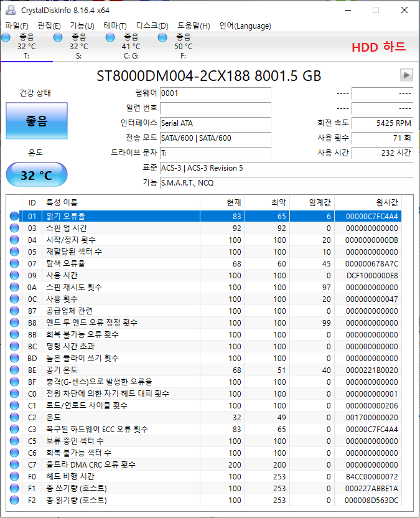Click CrystalDiskInfo app icon in title bar
Viewport: 420px width, 518px height.
click(x=11, y=10)
